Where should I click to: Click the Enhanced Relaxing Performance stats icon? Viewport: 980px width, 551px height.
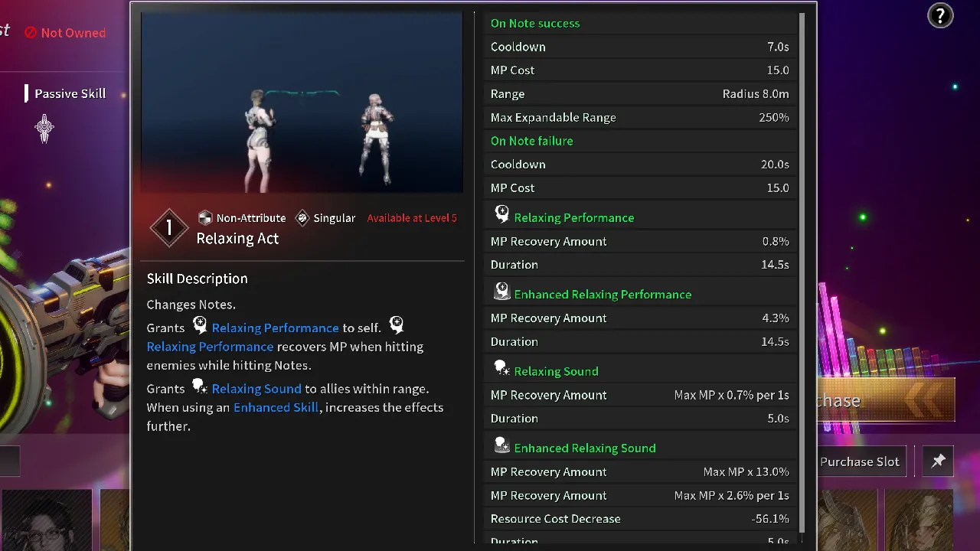(x=501, y=292)
